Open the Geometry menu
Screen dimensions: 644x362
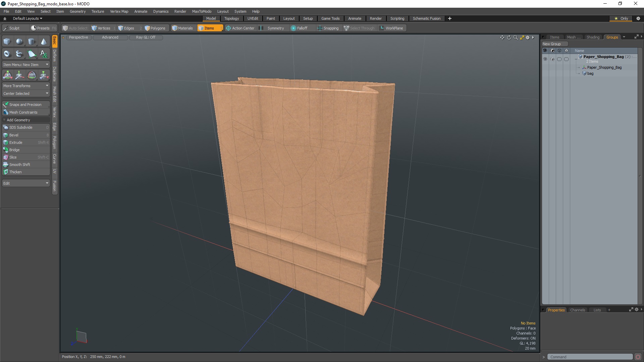[x=77, y=11]
